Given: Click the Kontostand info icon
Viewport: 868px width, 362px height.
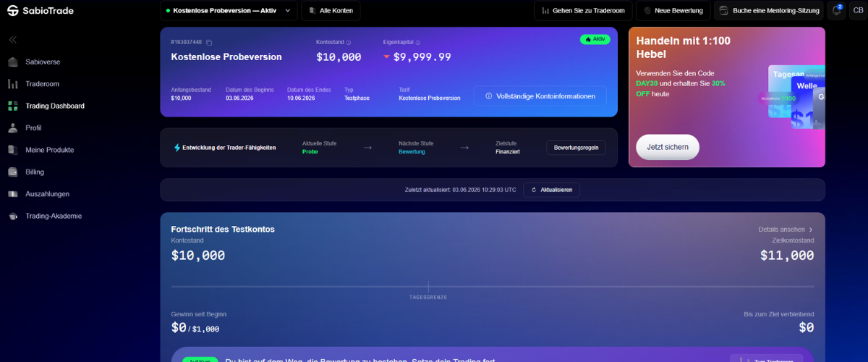Looking at the screenshot, I should (x=349, y=43).
